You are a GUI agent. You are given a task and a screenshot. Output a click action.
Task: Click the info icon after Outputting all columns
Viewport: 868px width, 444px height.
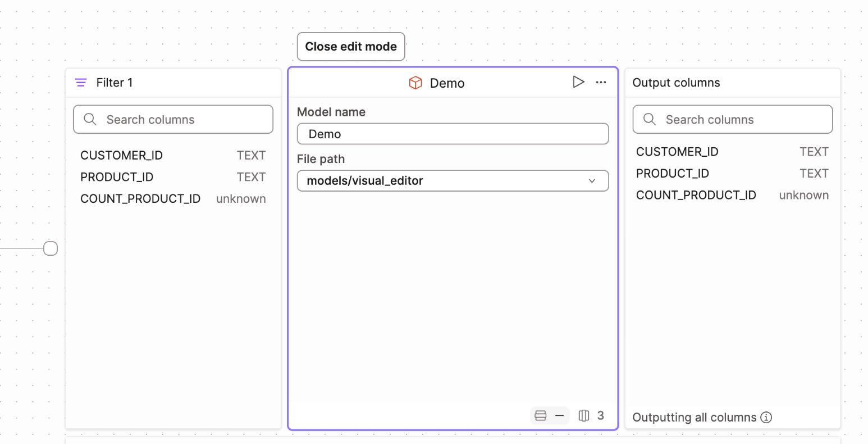[x=766, y=418]
